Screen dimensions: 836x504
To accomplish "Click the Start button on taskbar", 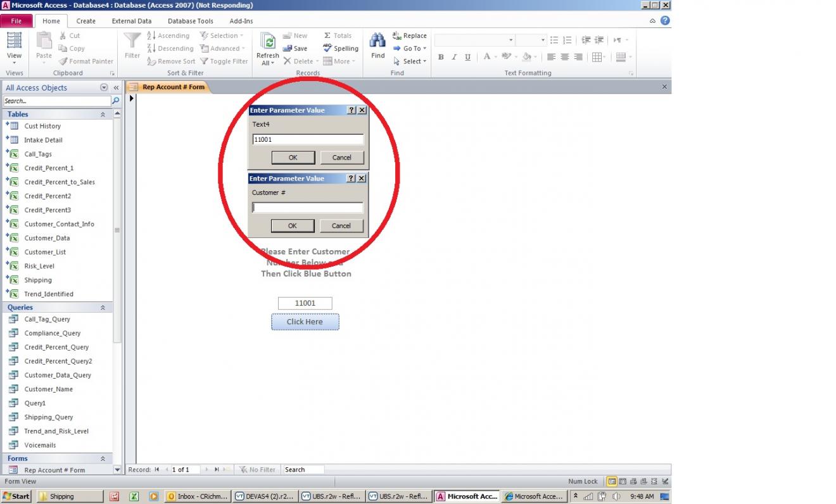I will [x=16, y=496].
